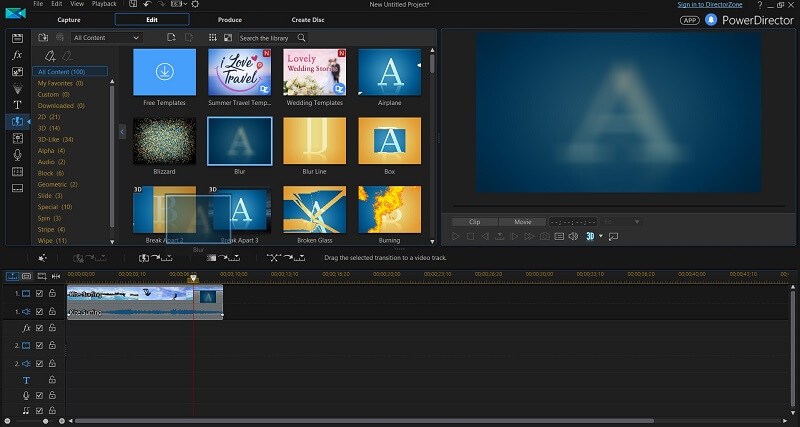Open the Title Room T icon

(x=17, y=105)
